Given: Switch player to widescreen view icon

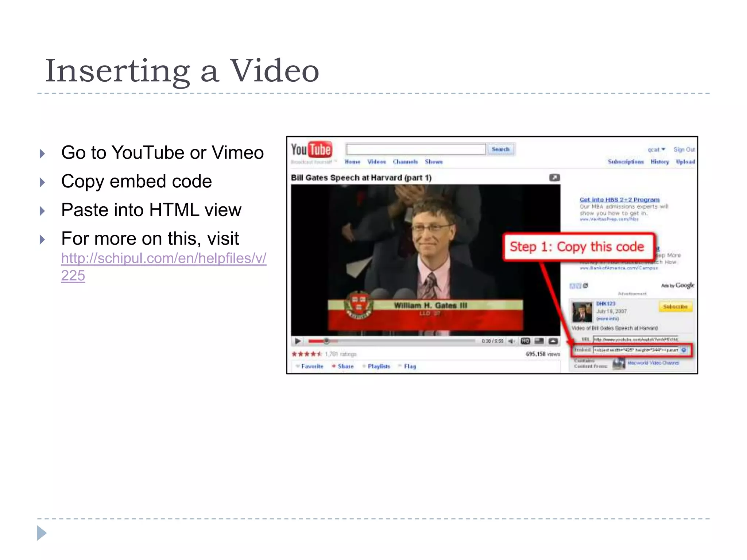Looking at the screenshot, I should pos(539,341).
